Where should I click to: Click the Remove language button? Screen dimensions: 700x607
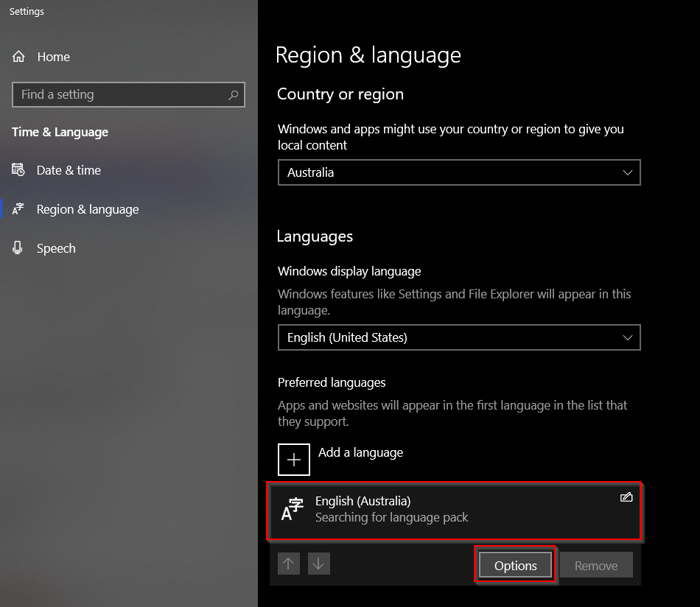click(596, 566)
